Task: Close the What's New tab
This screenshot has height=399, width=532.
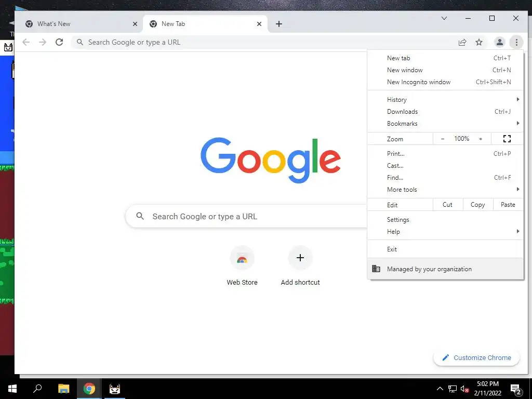Action: pos(135,24)
